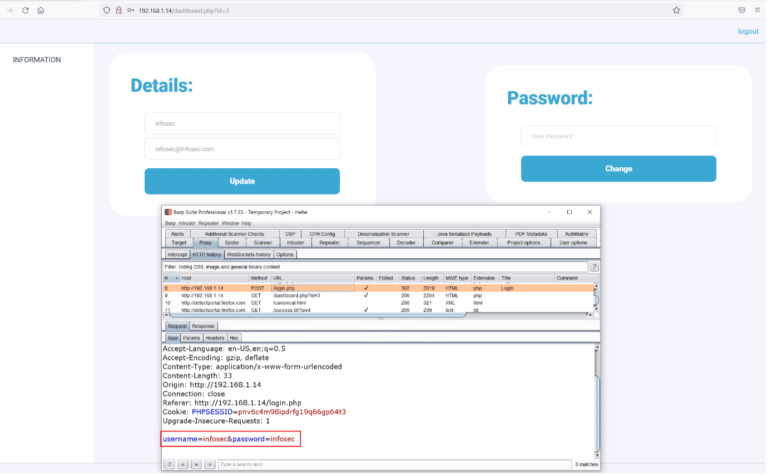
Task: Click the New Password input field
Action: [x=618, y=136]
